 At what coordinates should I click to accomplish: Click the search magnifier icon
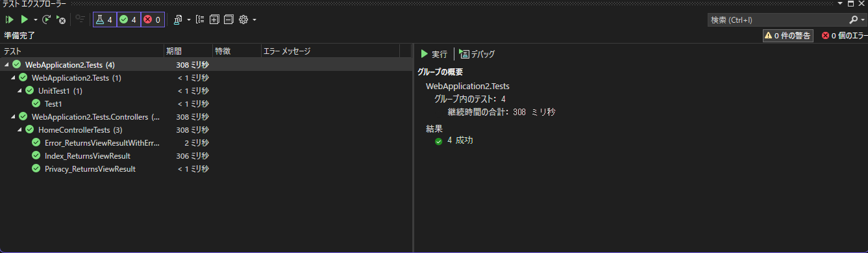(853, 20)
